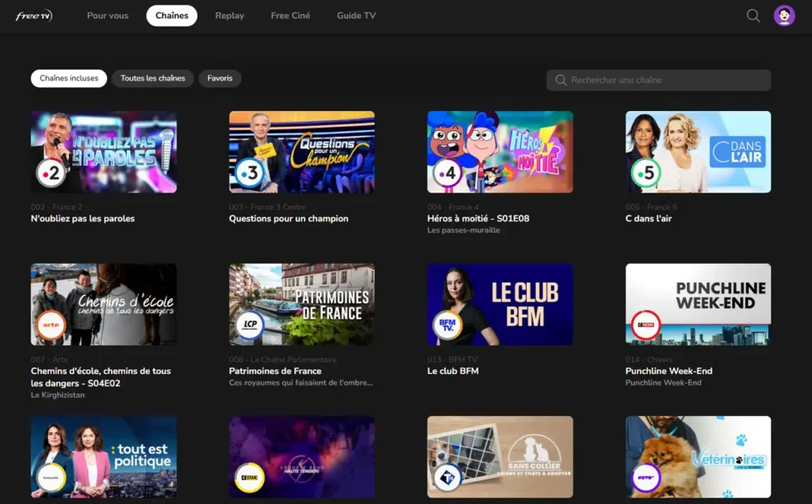
Task: Open search with the magnifying glass icon
Action: 752,15
